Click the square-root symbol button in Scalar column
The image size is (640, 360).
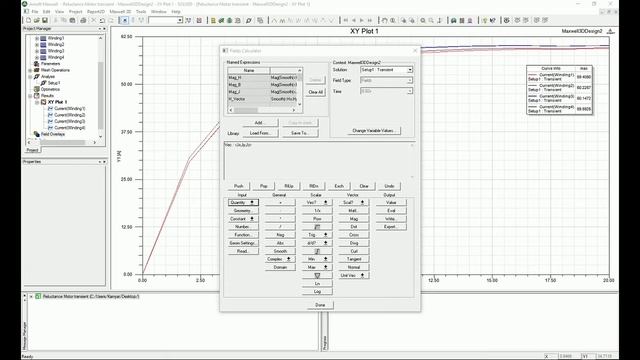coord(317,227)
